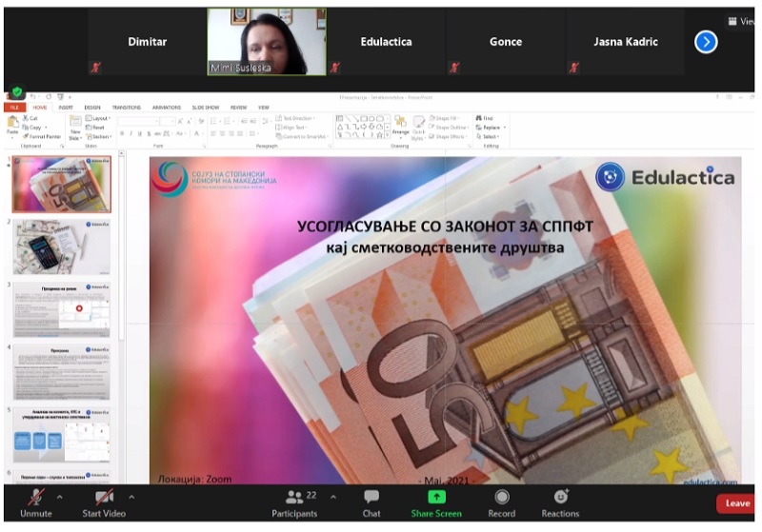This screenshot has width=762, height=532.
Task: Click the Start Video camera icon
Action: (x=104, y=497)
